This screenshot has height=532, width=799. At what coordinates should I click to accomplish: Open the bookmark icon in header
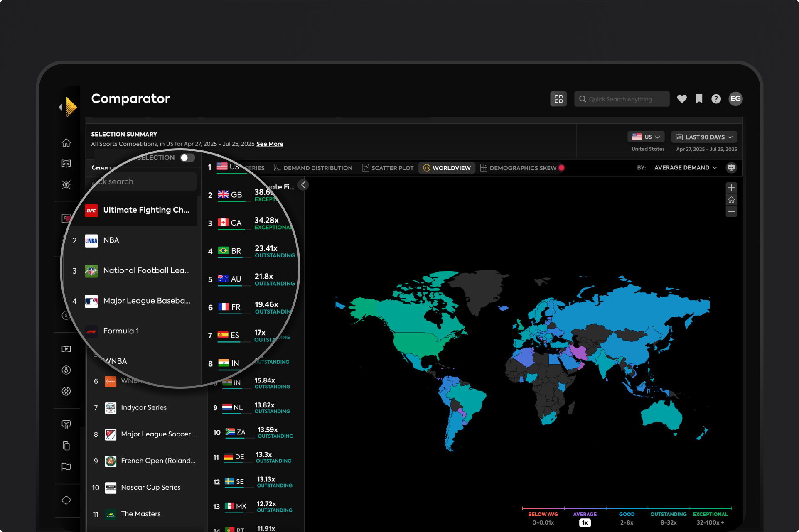[x=699, y=99]
